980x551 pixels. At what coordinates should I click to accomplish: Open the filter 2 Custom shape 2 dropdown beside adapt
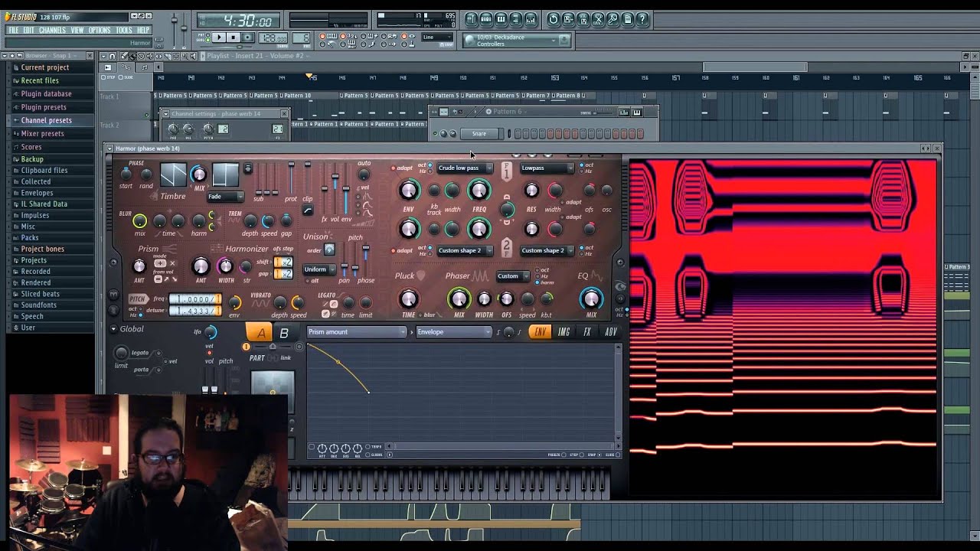pos(465,250)
